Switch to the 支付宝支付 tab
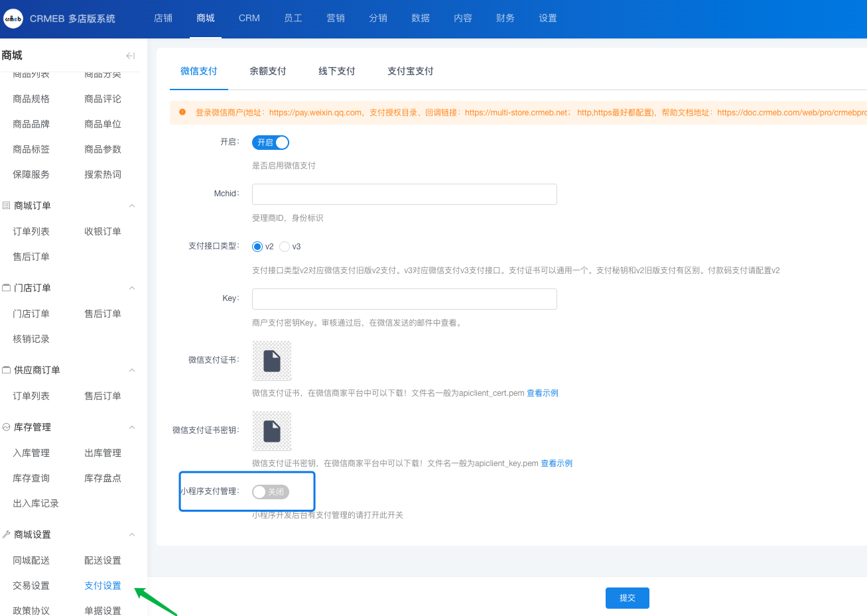867x616 pixels. [x=410, y=71]
